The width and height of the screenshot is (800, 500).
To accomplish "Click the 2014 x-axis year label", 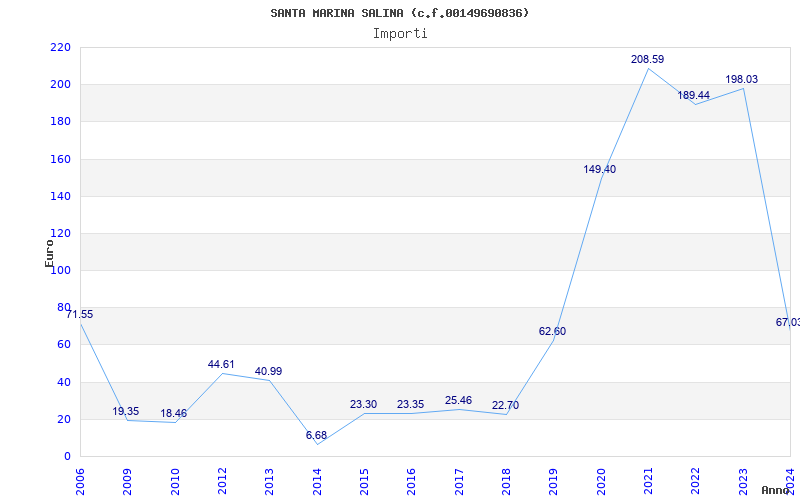I will [317, 482].
